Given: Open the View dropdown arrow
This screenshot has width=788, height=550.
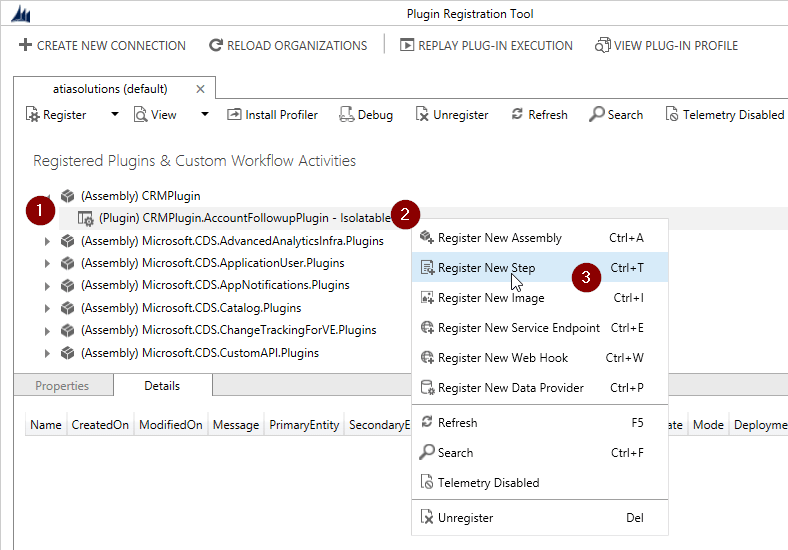Looking at the screenshot, I should 205,115.
